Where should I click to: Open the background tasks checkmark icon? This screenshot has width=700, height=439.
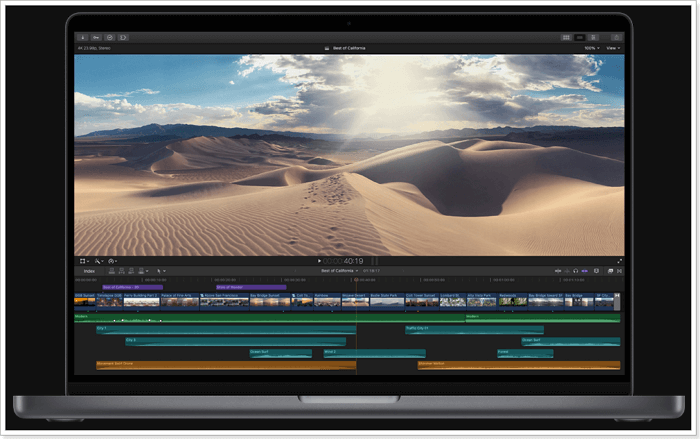click(x=109, y=37)
